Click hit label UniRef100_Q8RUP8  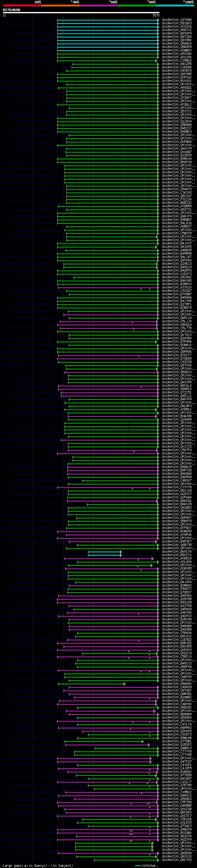pos(177,47)
